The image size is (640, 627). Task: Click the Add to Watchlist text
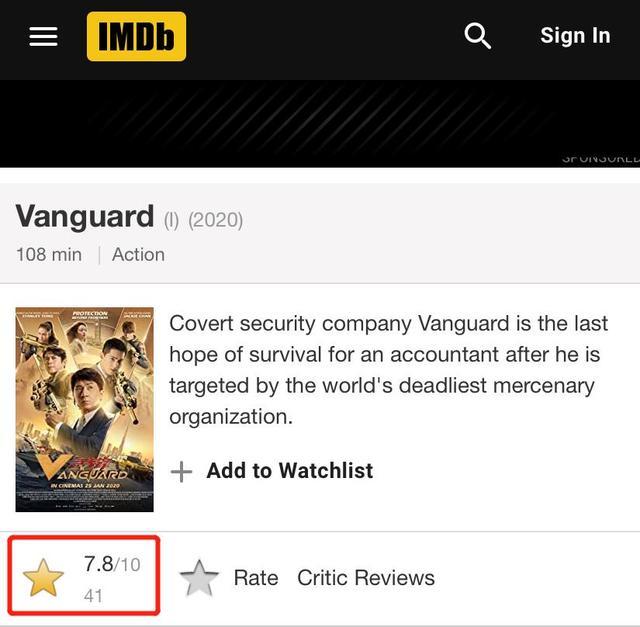[x=289, y=471]
